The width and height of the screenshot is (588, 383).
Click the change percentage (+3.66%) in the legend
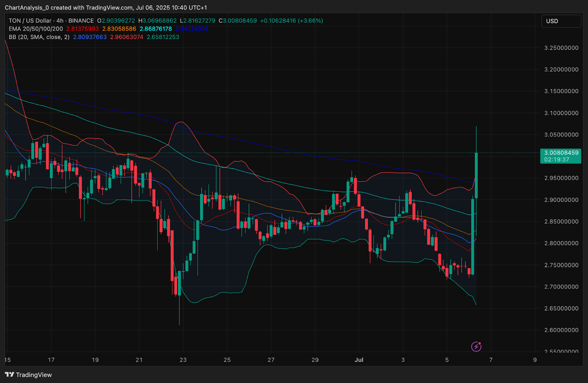308,21
